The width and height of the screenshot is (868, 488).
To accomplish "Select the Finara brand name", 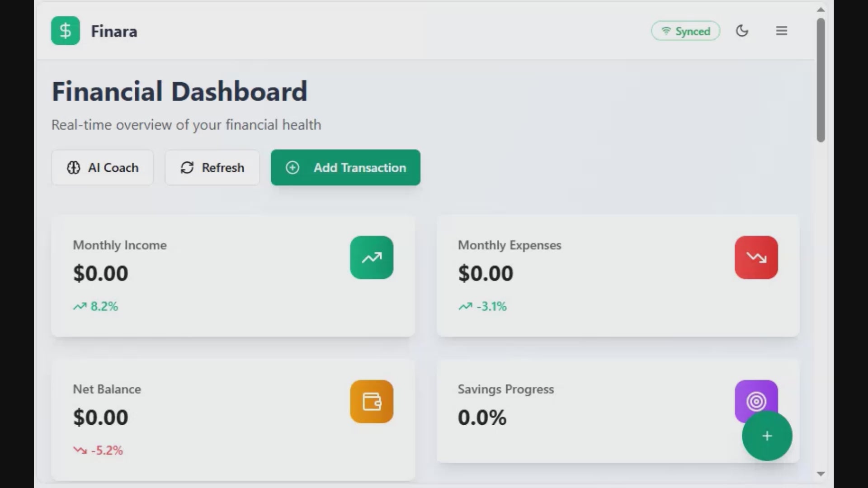I will click(x=114, y=31).
